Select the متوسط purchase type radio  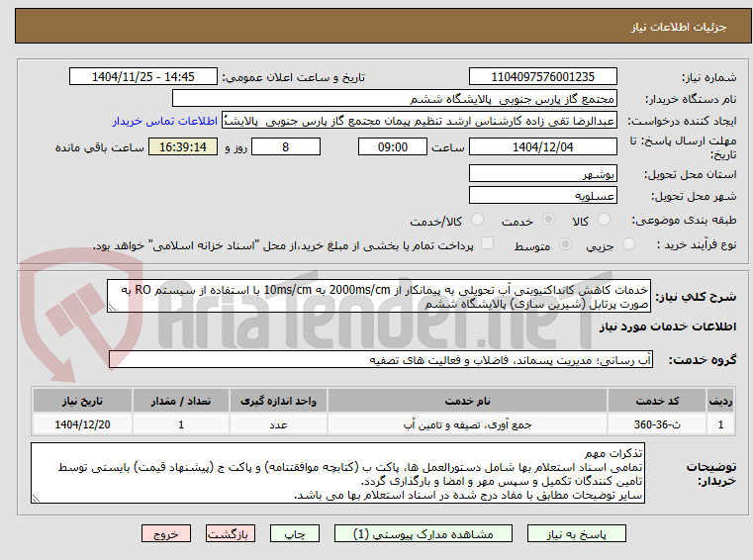point(565,244)
